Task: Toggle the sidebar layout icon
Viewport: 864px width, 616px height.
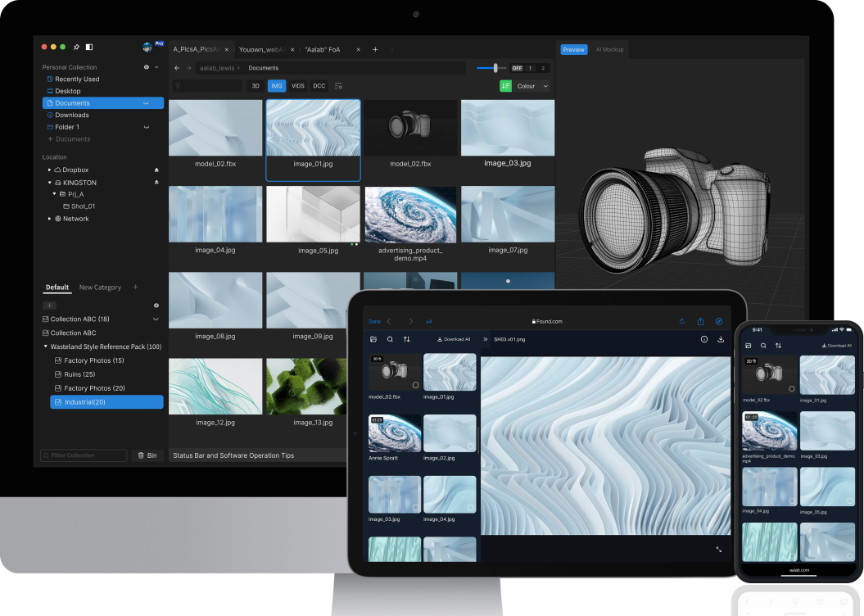Action: pyautogui.click(x=89, y=48)
